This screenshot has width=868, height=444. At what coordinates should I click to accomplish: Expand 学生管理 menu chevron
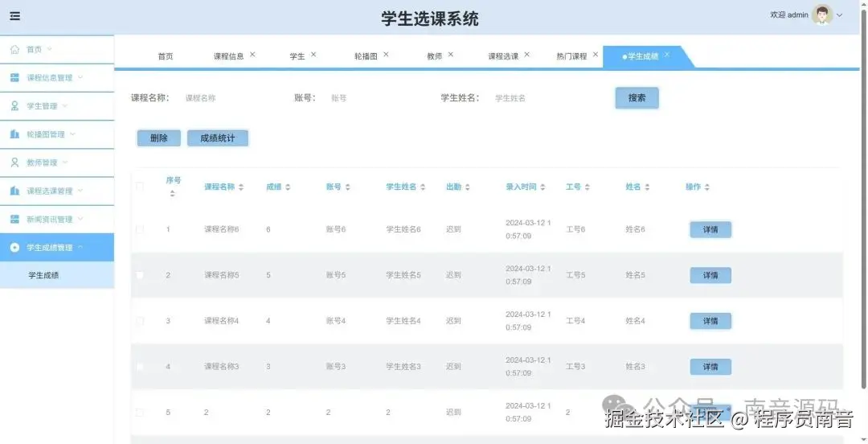pos(65,105)
